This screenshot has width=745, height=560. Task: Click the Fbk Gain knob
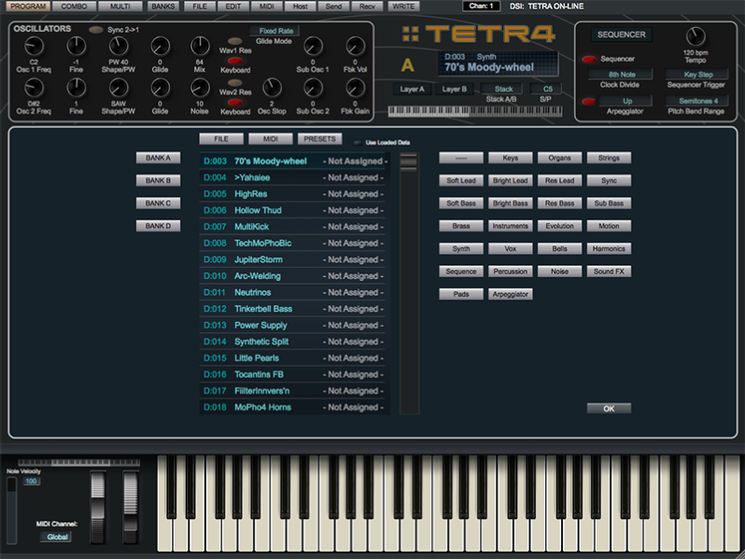(355, 88)
